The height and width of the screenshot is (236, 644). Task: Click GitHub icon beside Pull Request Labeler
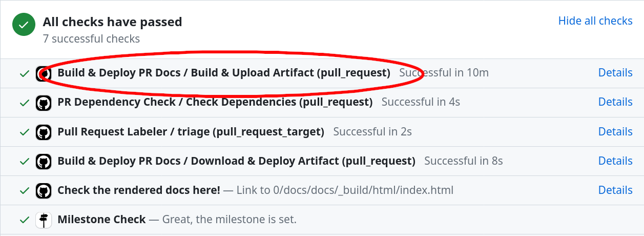(44, 132)
